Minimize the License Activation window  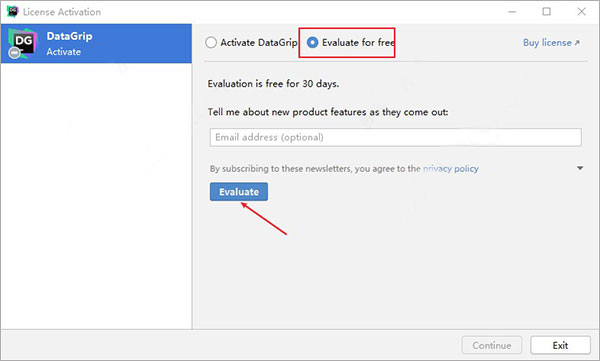point(512,12)
